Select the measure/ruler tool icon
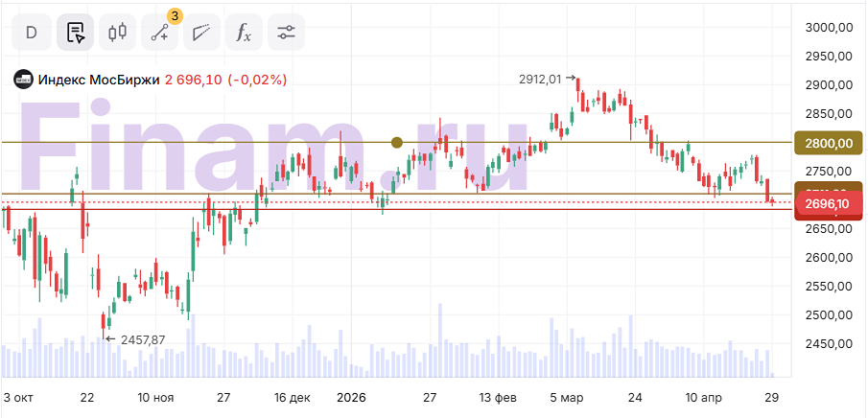 [x=201, y=33]
